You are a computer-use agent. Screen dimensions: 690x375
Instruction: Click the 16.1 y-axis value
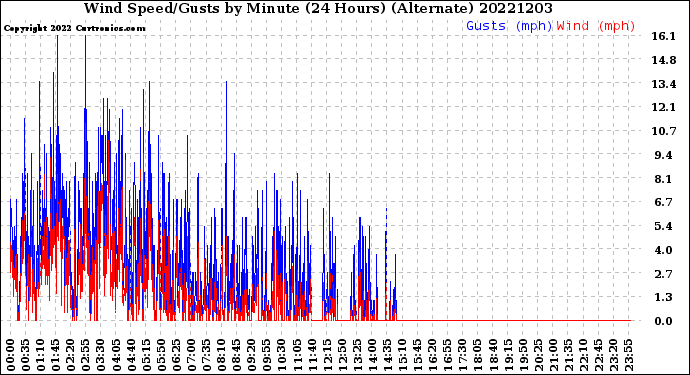tap(664, 37)
